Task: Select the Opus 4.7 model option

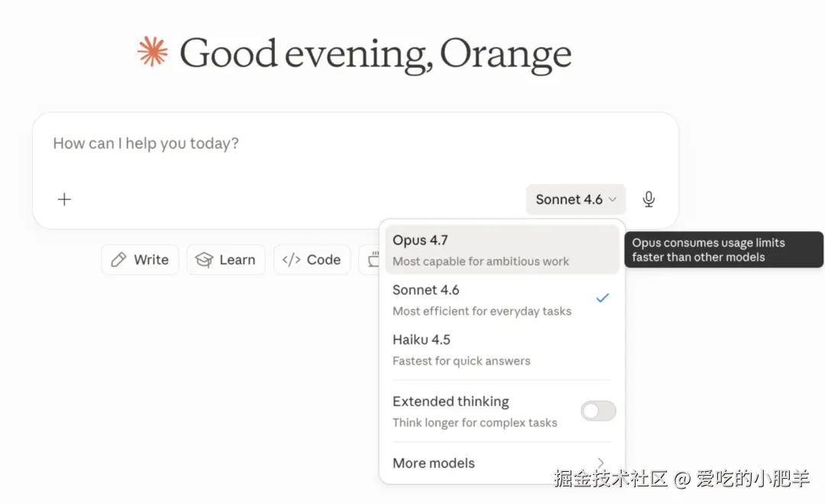Action: pyautogui.click(x=502, y=250)
